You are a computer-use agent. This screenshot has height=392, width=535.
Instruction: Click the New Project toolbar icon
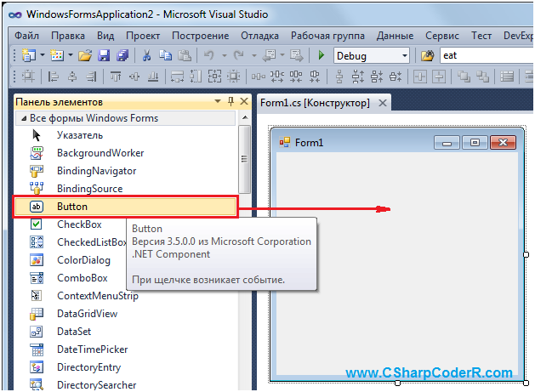click(29, 55)
